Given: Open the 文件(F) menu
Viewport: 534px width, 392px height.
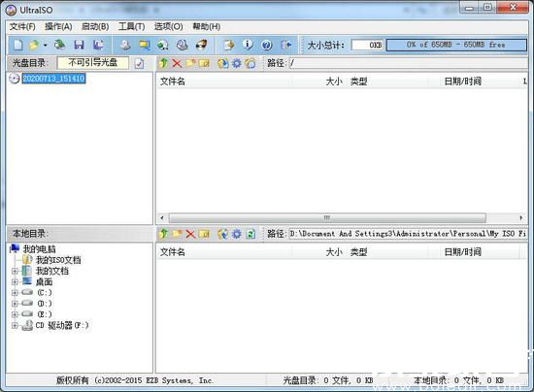Looking at the screenshot, I should pyautogui.click(x=22, y=26).
